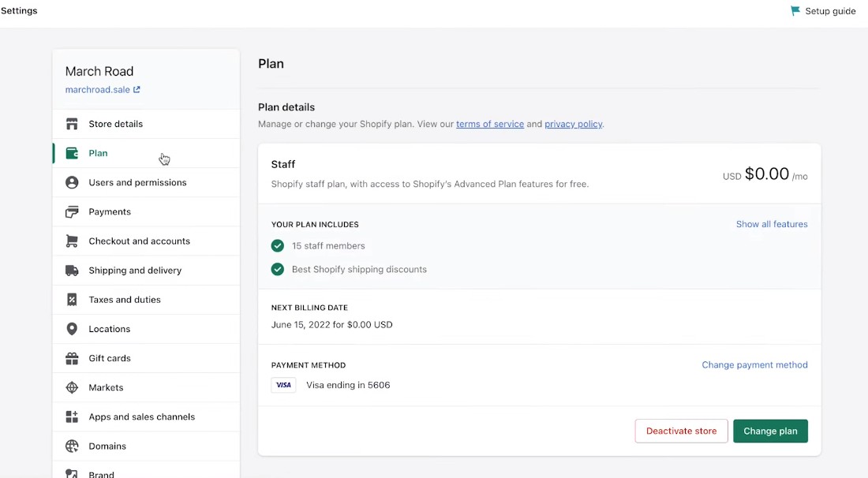Go to Domains settings
Viewport: 868px width, 478px height.
146,446
